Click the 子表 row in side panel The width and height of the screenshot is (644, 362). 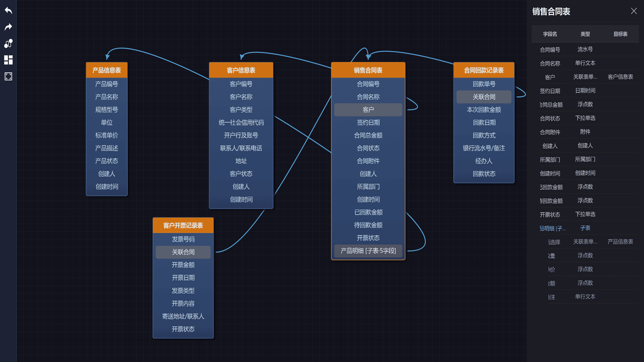click(x=585, y=228)
